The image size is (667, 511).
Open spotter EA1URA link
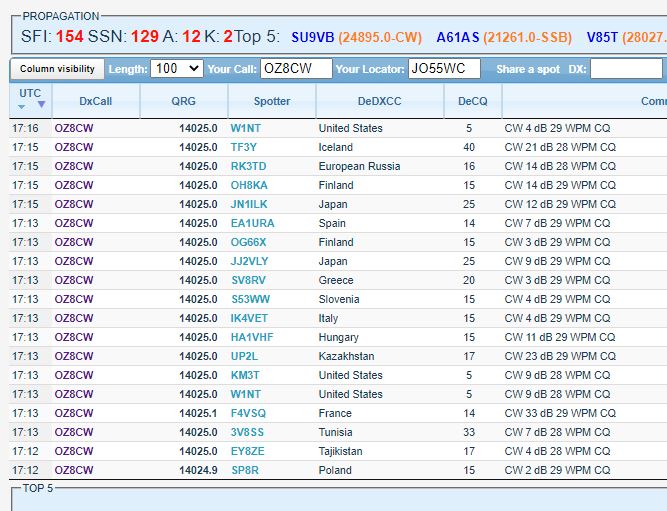(x=252, y=223)
